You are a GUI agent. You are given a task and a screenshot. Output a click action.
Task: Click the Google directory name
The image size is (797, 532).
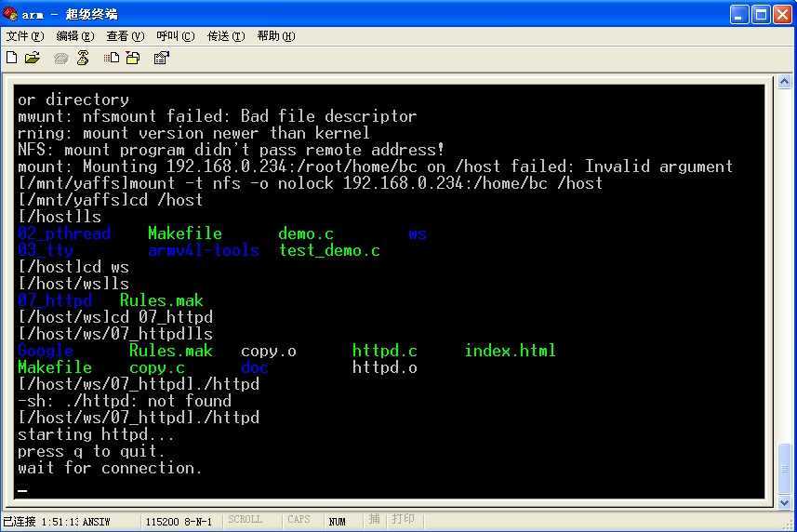46,351
